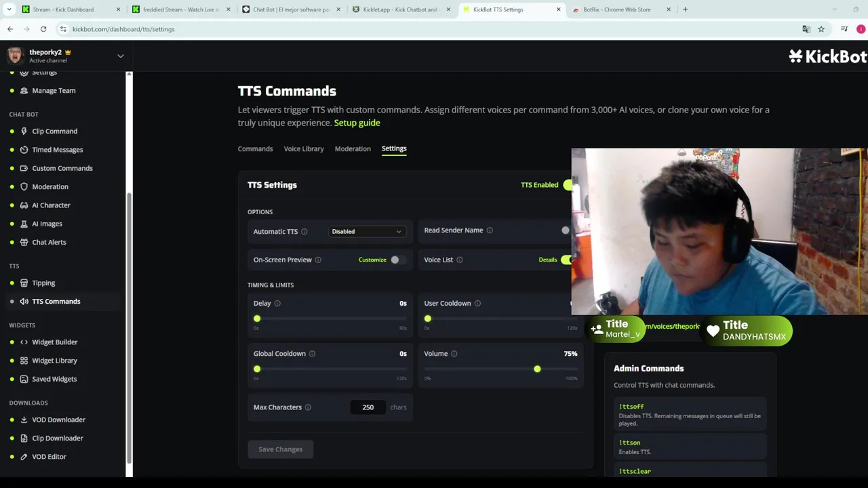
Task: Open the TTS Moderation tab
Action: coord(353,149)
